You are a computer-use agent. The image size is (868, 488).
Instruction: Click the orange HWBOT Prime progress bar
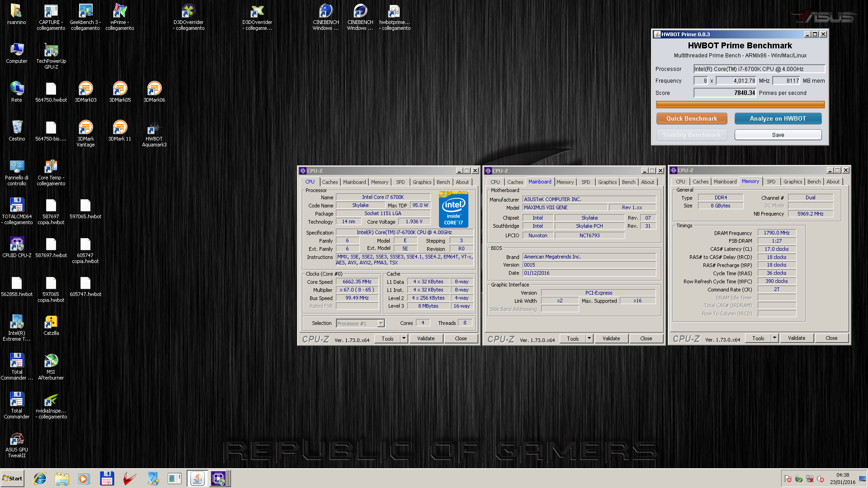coord(740,105)
